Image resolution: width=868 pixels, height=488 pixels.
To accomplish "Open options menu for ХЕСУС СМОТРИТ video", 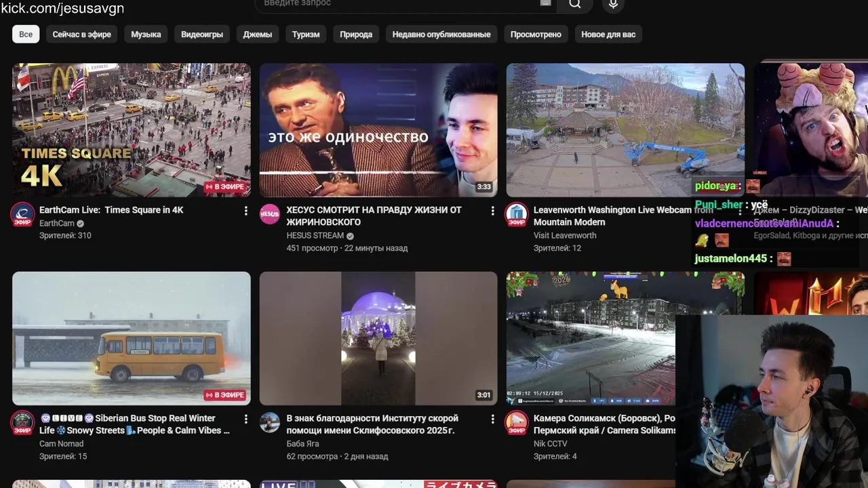I will [493, 211].
